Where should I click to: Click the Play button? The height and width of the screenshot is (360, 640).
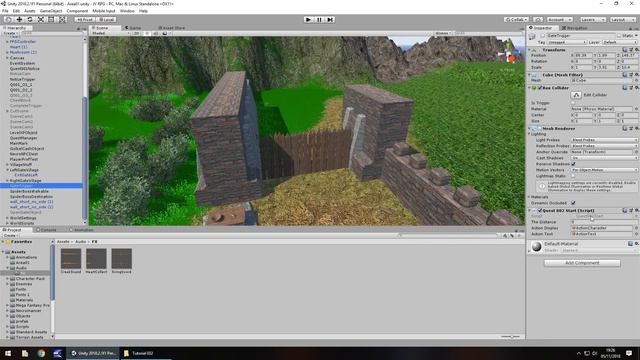coord(309,19)
